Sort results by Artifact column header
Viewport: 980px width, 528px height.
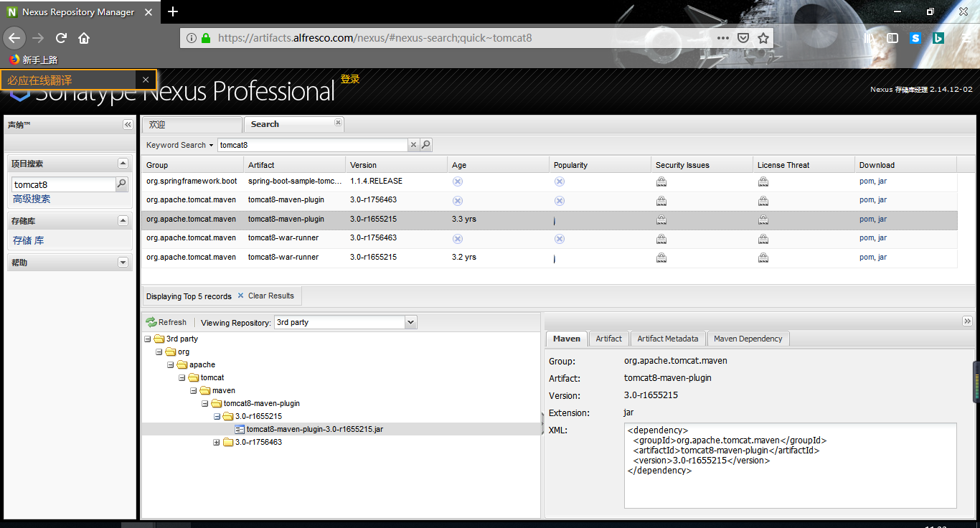click(x=294, y=165)
